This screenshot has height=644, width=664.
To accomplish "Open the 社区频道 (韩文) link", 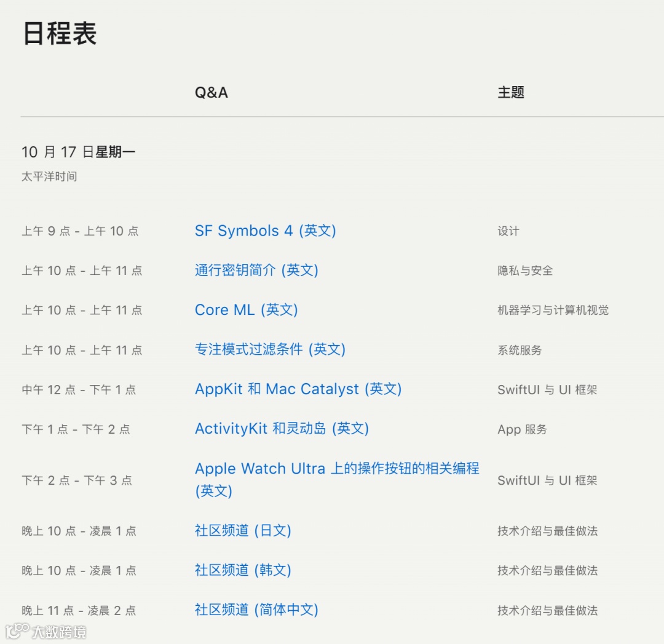I will click(x=243, y=570).
